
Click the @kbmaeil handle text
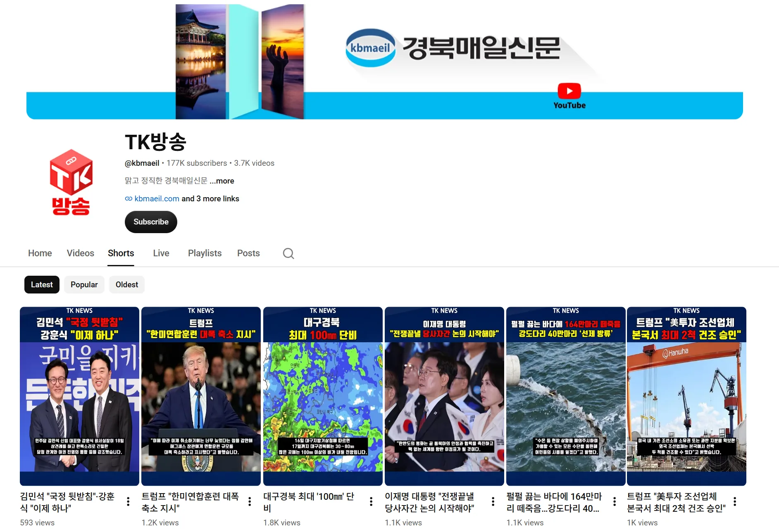point(142,163)
